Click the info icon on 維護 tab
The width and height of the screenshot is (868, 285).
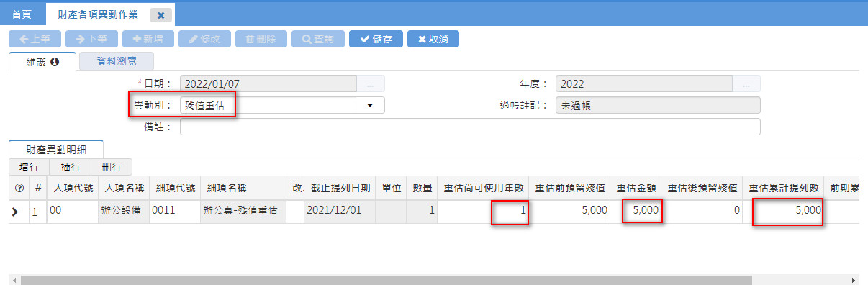[55, 62]
